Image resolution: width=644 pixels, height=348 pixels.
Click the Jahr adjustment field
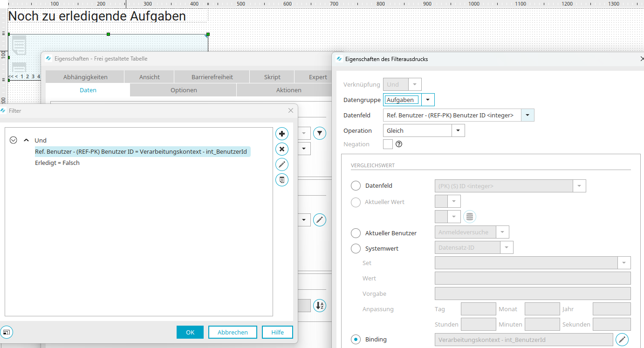pos(612,309)
